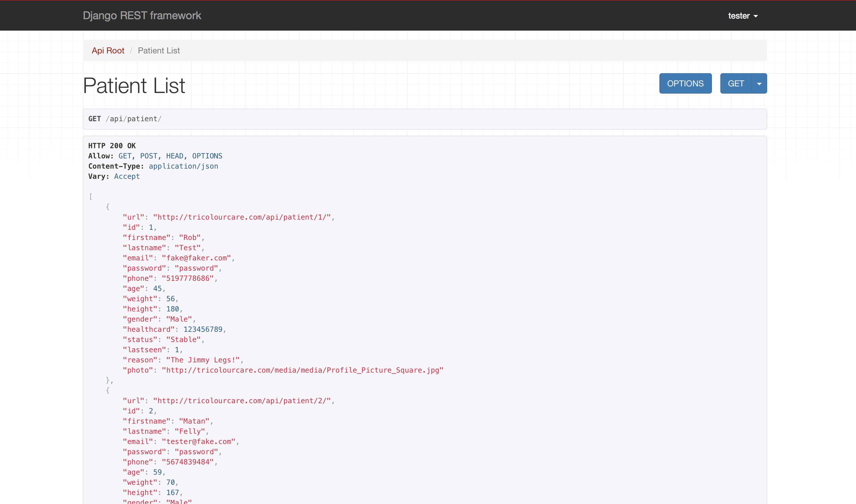Viewport: 856px width, 504px height.
Task: Click the Patient List page heading
Action: [134, 85]
